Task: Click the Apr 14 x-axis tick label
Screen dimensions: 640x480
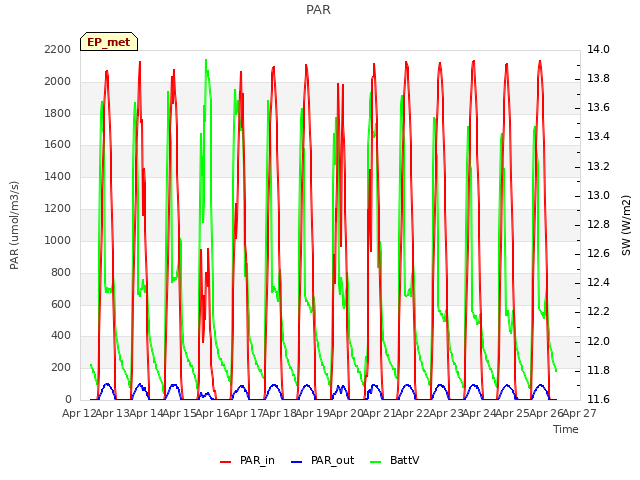Action: pos(146,413)
